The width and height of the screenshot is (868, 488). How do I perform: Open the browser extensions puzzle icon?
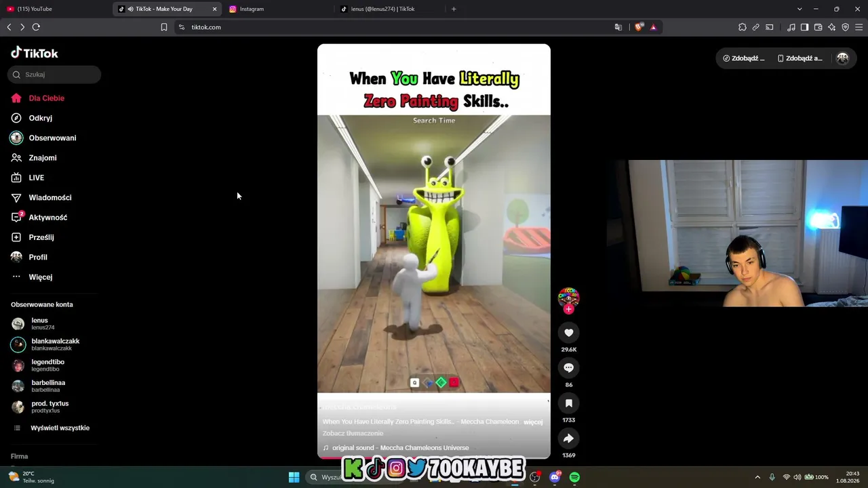point(743,27)
